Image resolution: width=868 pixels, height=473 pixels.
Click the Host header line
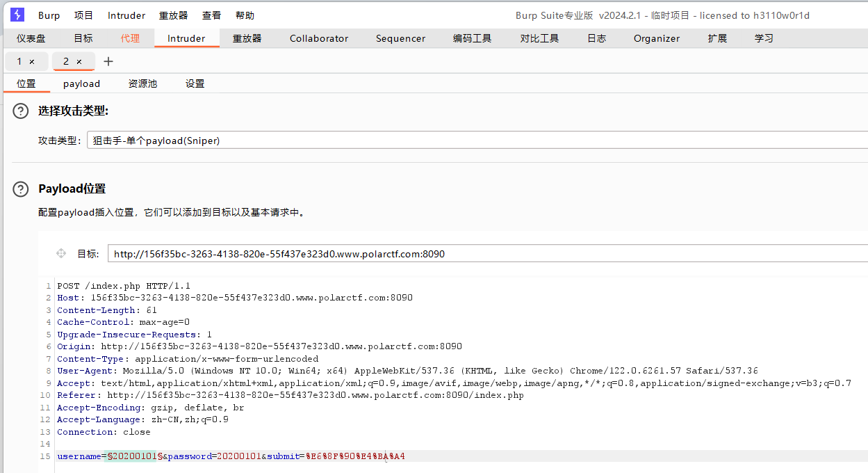coord(235,298)
